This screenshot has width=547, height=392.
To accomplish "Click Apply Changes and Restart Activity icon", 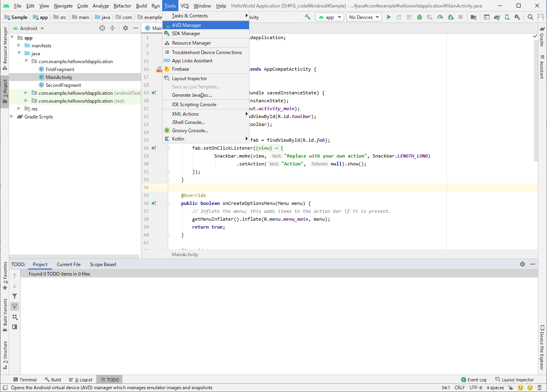I will pyautogui.click(x=399, y=17).
